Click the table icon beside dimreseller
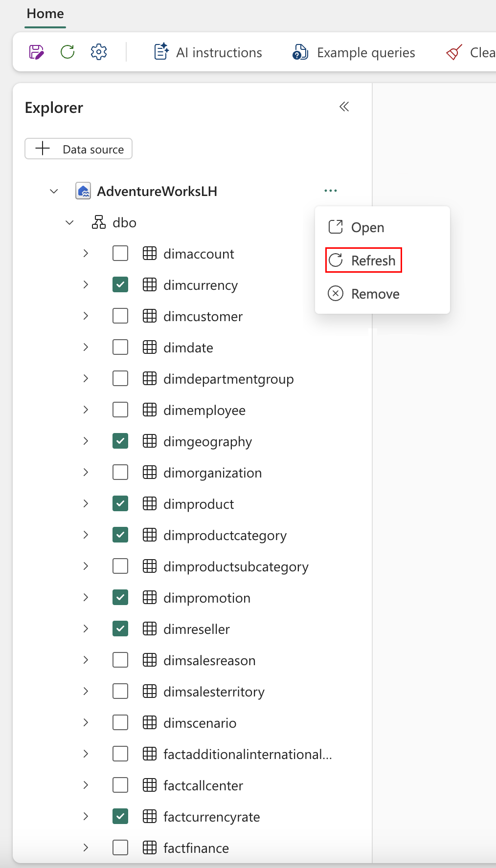 click(x=150, y=629)
